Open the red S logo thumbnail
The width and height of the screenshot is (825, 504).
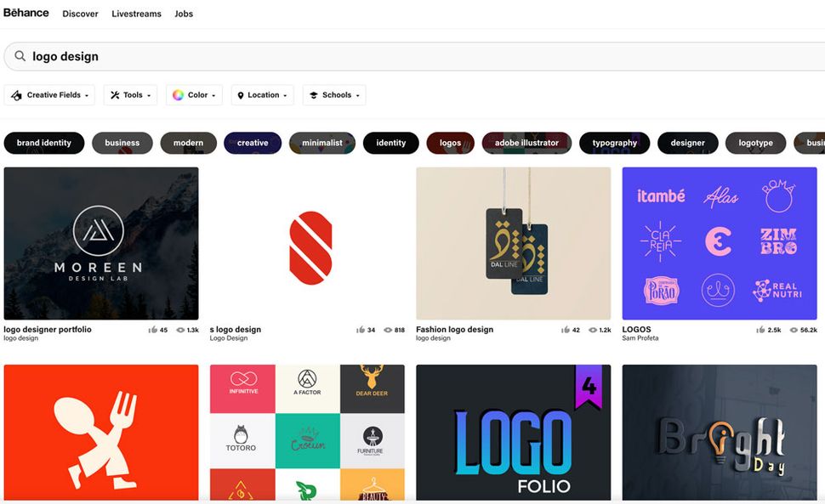[x=307, y=243]
